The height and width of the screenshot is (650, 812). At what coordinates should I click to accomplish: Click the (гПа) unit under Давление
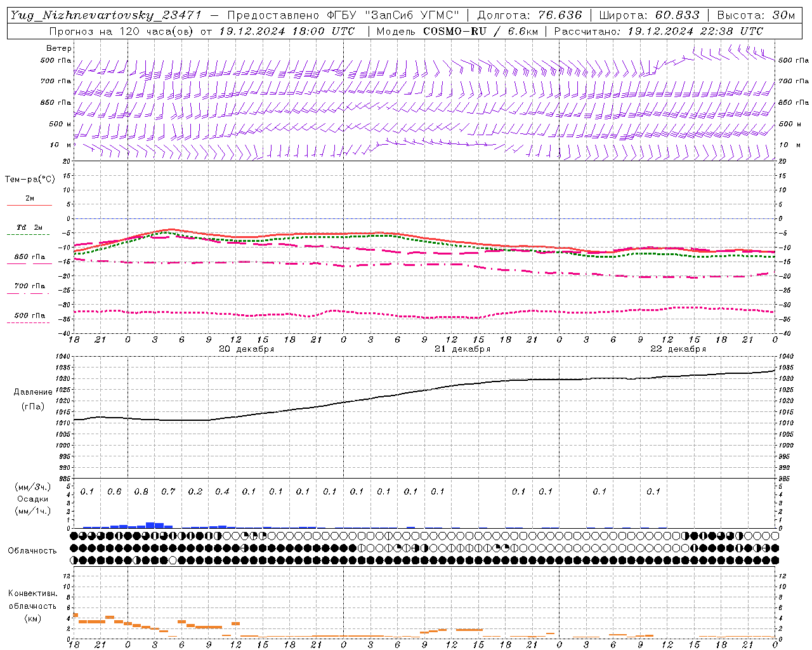(x=33, y=406)
